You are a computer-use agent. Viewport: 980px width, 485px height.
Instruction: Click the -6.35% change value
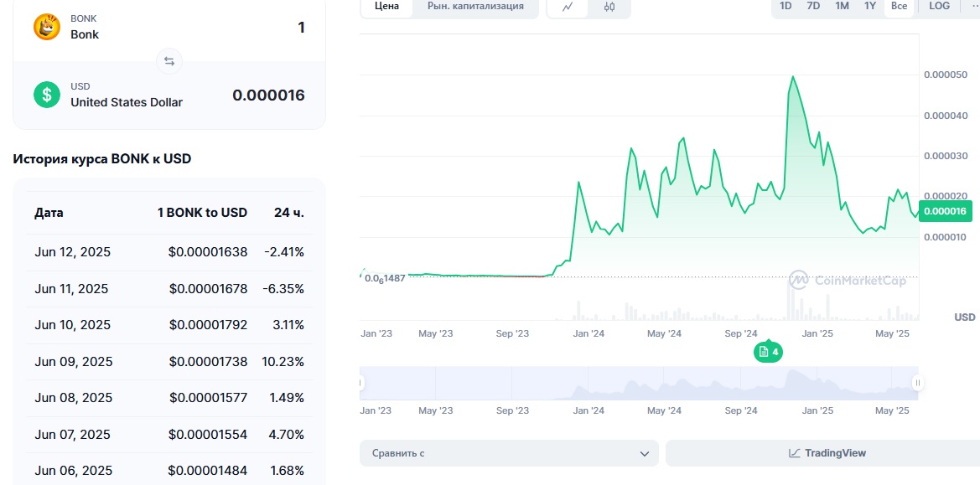(x=284, y=289)
